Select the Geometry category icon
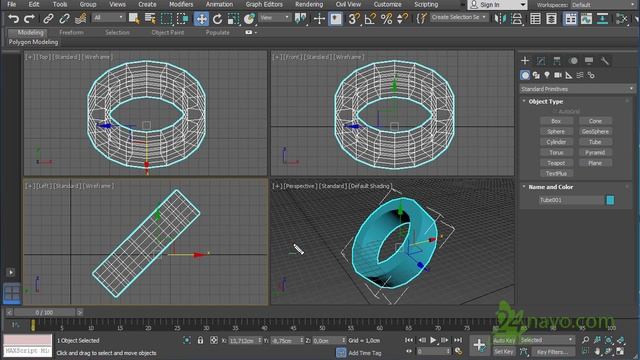The height and width of the screenshot is (360, 640). point(525,75)
